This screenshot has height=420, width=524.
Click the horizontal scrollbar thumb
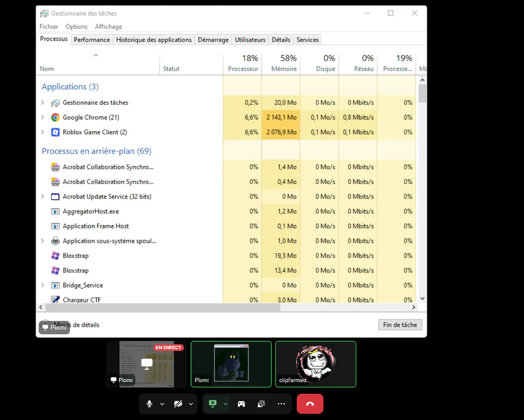click(x=163, y=308)
